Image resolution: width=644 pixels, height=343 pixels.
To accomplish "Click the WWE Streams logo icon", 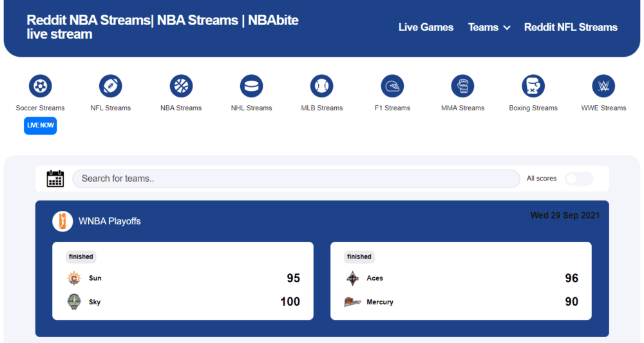I will (x=603, y=86).
